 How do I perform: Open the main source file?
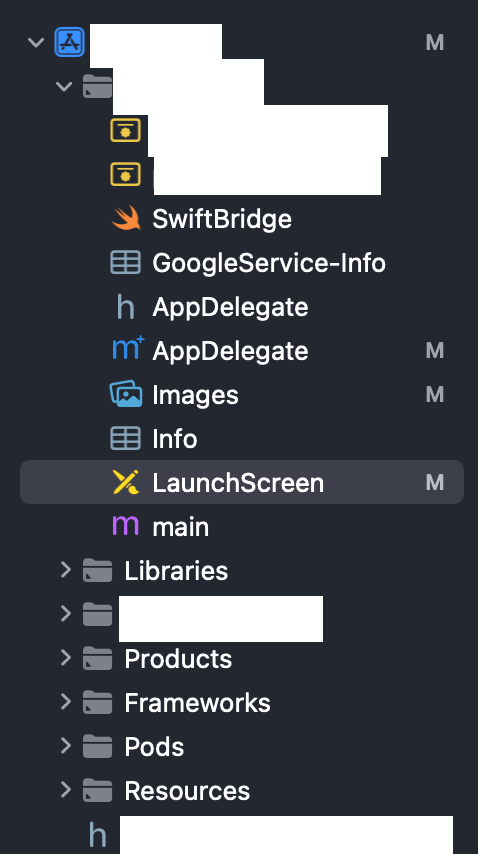181,527
